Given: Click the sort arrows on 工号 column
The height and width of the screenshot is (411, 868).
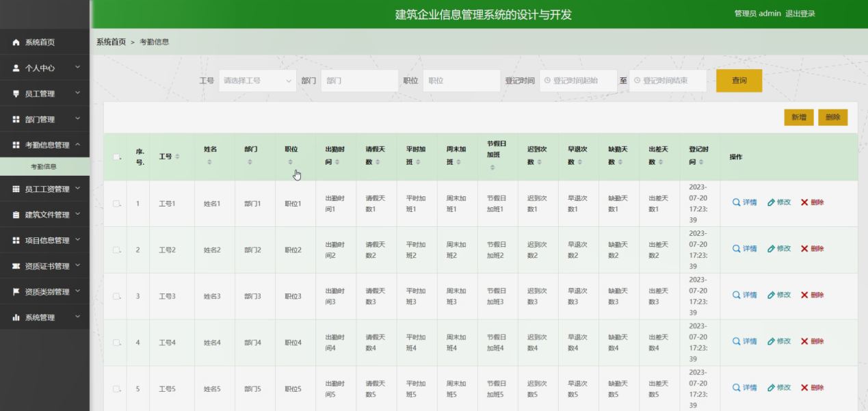Looking at the screenshot, I should coord(178,157).
